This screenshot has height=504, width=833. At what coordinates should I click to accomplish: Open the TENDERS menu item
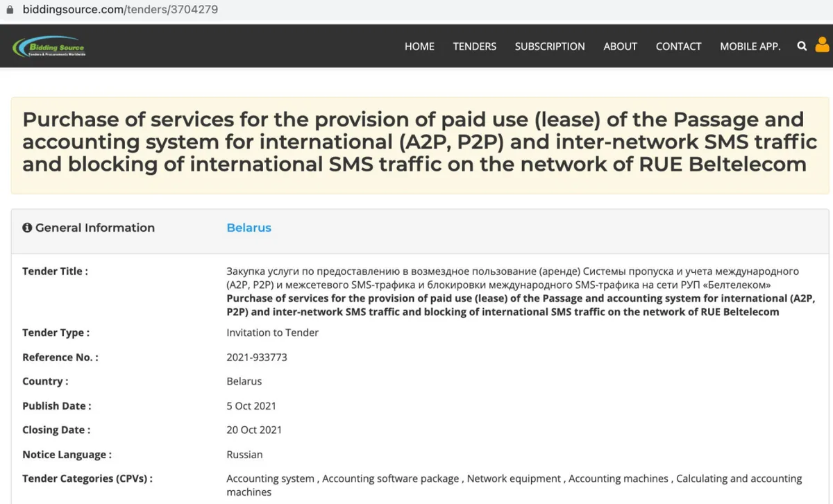[x=475, y=47]
